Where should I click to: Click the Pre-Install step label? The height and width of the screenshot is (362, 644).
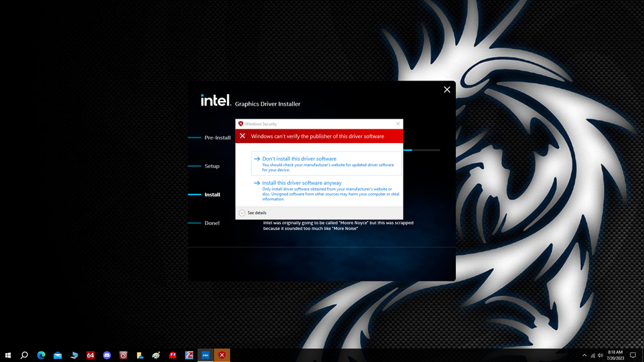[217, 137]
